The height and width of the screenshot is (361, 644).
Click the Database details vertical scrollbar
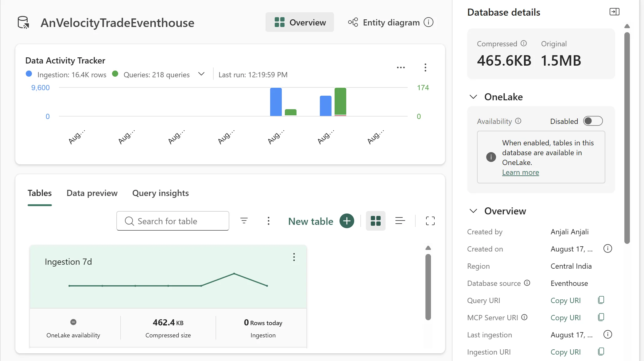click(627, 138)
